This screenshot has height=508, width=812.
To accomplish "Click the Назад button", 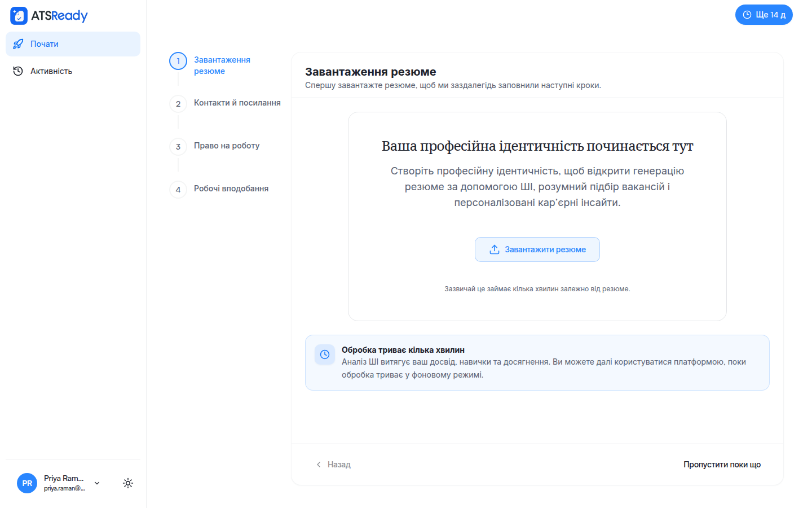I will [333, 465].
